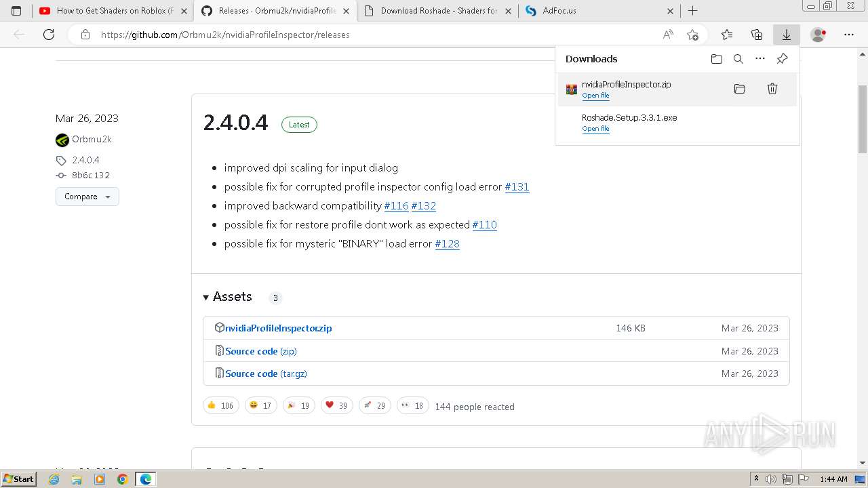Click the Edge icon on the taskbar
868x488 pixels.
[x=146, y=479]
